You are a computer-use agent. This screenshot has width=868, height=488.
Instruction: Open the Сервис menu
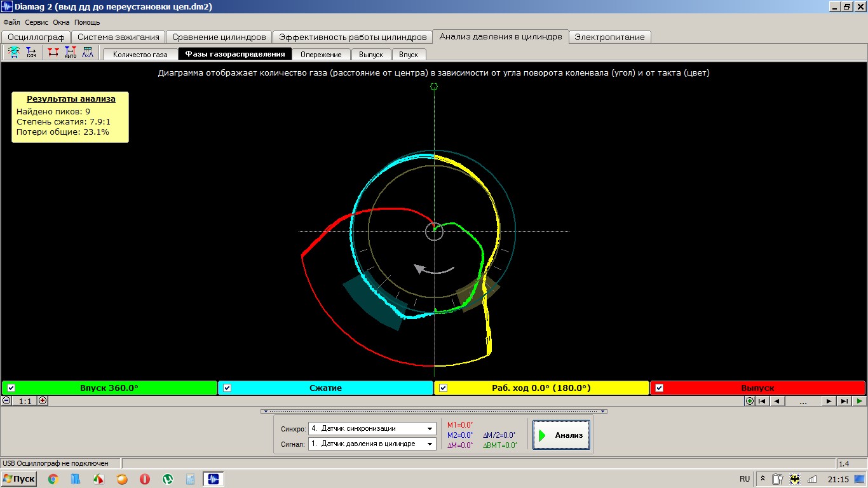click(37, 22)
